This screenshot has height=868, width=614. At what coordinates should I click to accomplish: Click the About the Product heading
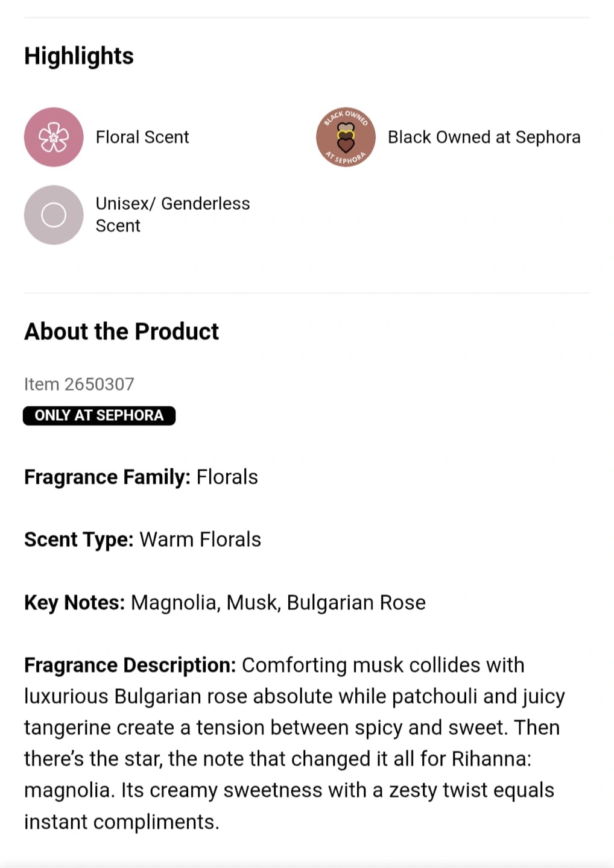[x=121, y=332]
